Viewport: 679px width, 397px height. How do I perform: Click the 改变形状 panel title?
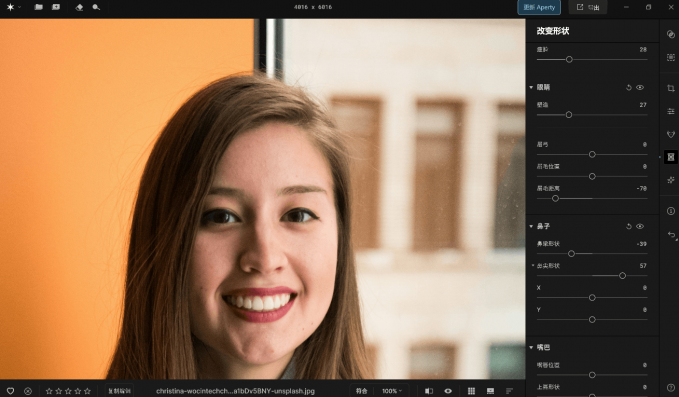pyautogui.click(x=553, y=31)
